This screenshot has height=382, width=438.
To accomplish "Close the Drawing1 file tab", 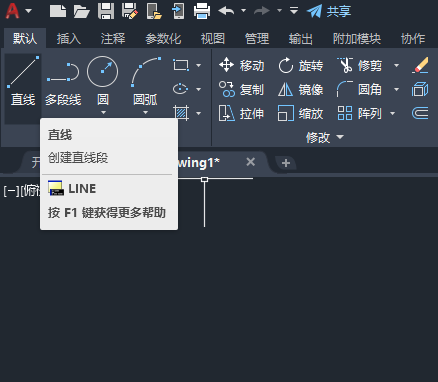I will 250,162.
